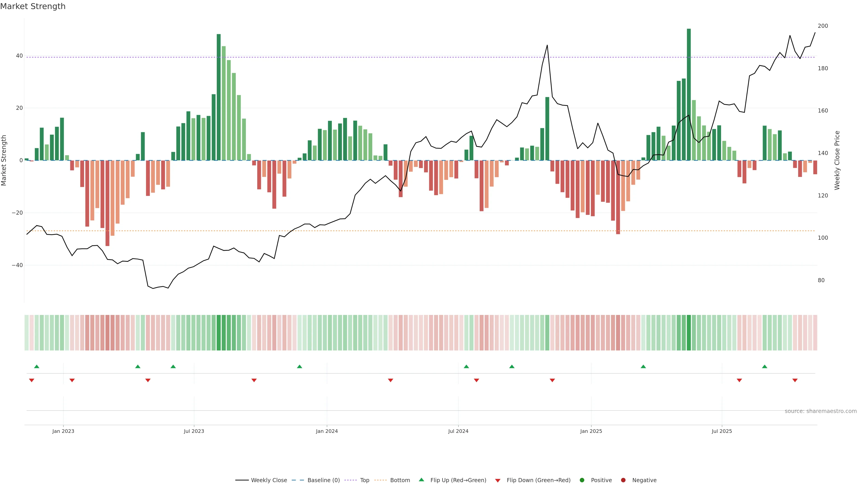
Task: Click the Market Strength chart title
Action: tap(33, 6)
